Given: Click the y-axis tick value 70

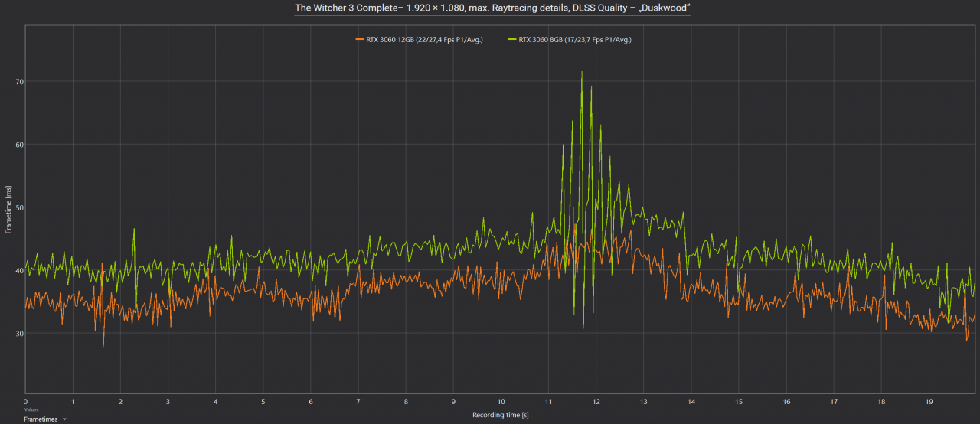Looking at the screenshot, I should point(19,81).
